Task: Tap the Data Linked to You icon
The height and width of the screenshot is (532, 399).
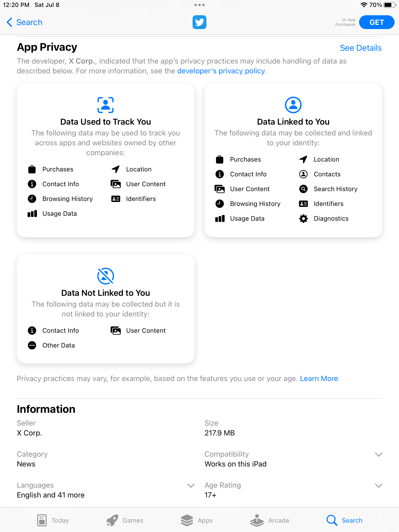Action: 293,105
